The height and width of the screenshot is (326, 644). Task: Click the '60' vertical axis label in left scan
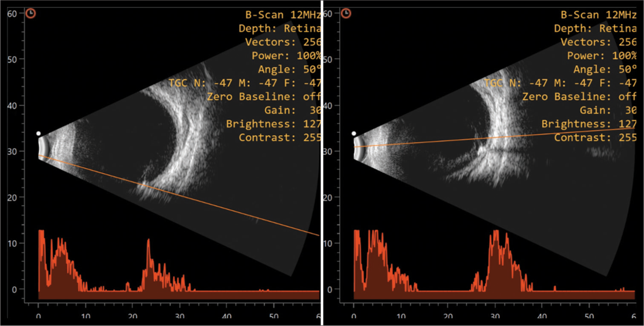pos(12,13)
